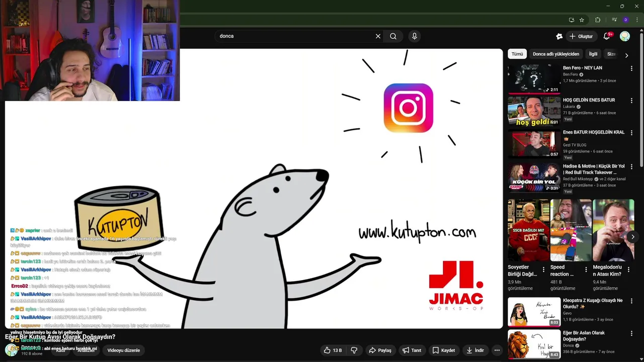
Task: Select the Donca adlı yükleyiciden chip
Action: pos(556,54)
